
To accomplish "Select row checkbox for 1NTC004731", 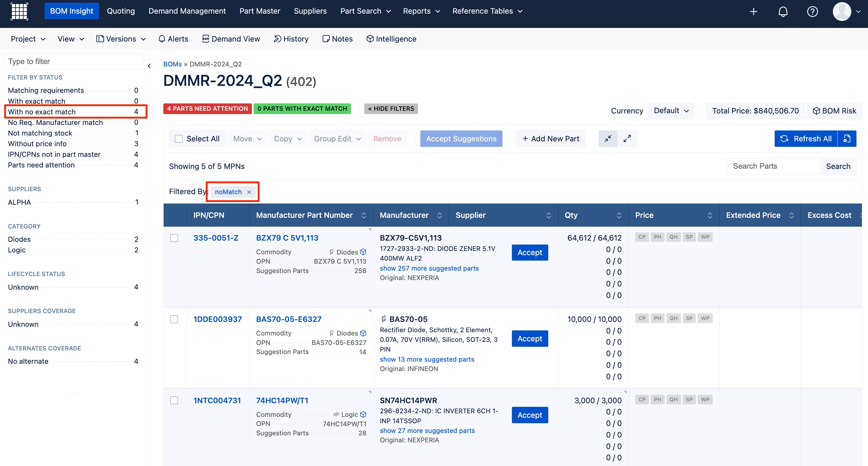I will tap(174, 400).
